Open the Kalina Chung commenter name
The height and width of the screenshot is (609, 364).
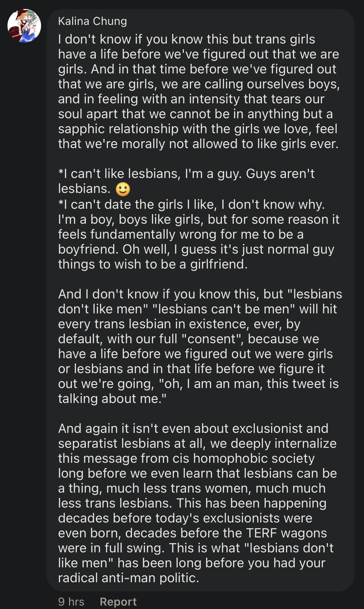point(92,21)
